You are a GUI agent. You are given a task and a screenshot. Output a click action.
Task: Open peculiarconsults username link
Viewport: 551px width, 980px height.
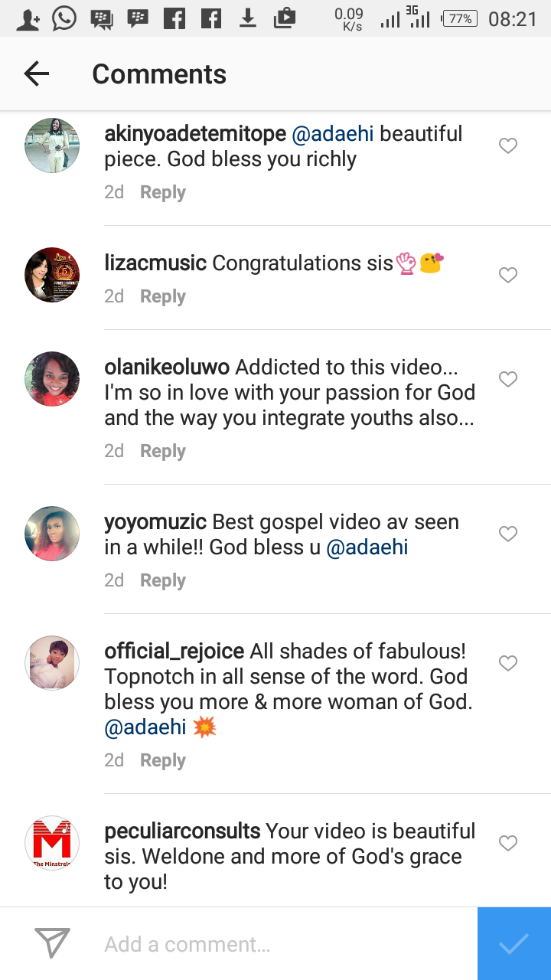pyautogui.click(x=182, y=831)
